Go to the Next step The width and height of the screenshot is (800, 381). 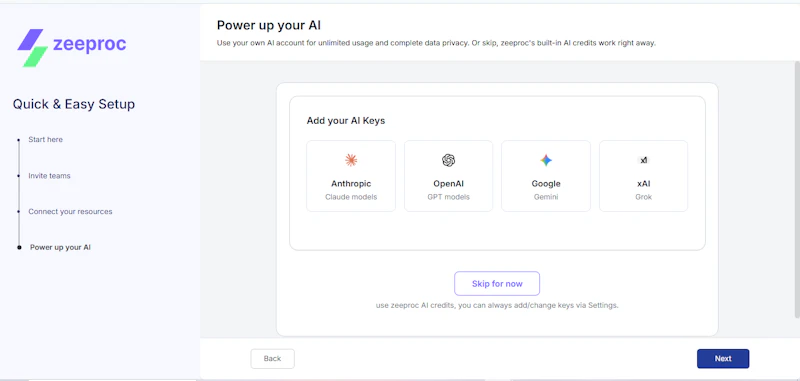coord(723,359)
